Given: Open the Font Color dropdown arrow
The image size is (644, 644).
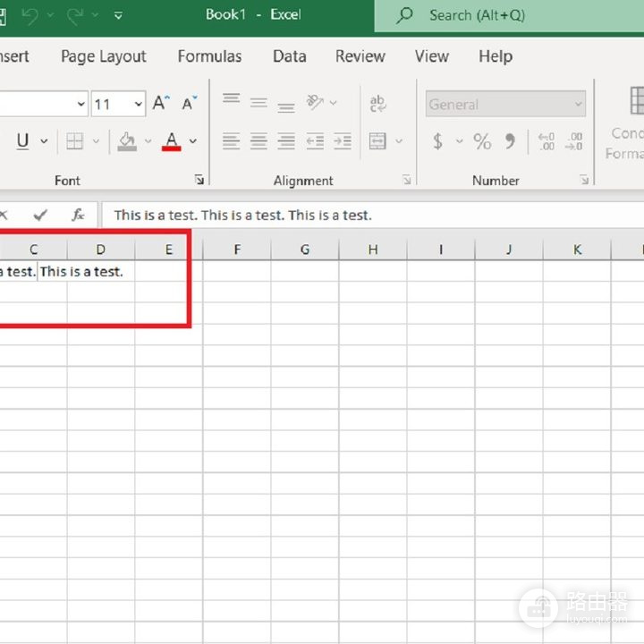Looking at the screenshot, I should [x=192, y=141].
